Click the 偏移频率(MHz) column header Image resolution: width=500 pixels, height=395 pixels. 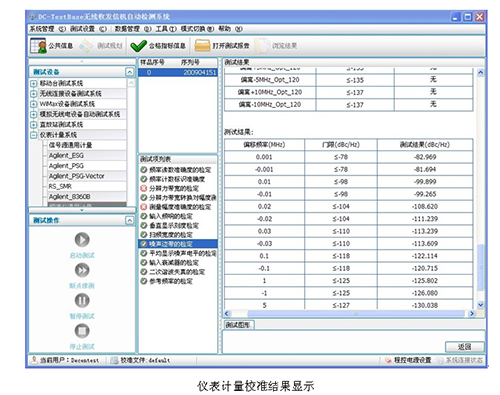pos(264,145)
